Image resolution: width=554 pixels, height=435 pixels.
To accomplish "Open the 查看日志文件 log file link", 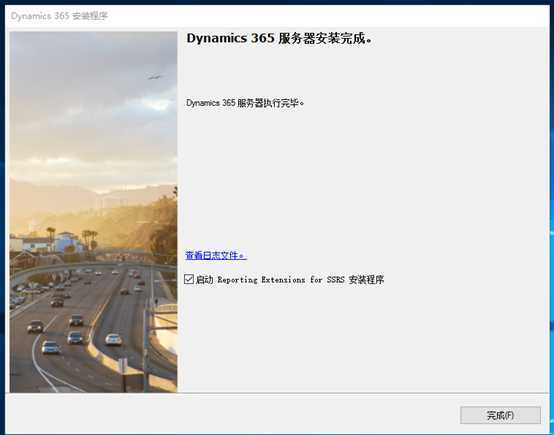I will pos(216,255).
